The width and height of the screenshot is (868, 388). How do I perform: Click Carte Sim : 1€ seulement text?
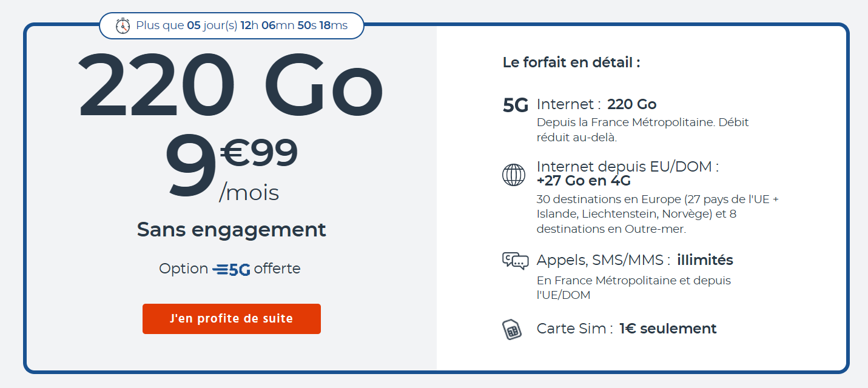pos(627,329)
